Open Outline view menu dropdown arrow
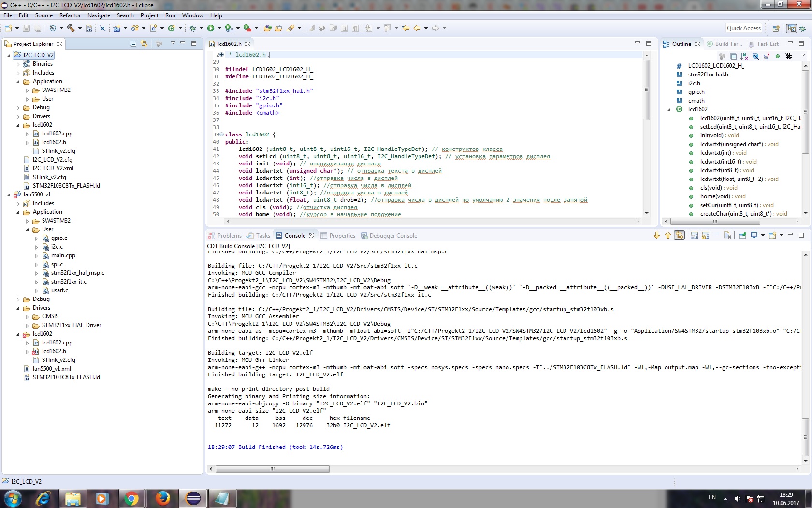The image size is (812, 508). tap(803, 55)
